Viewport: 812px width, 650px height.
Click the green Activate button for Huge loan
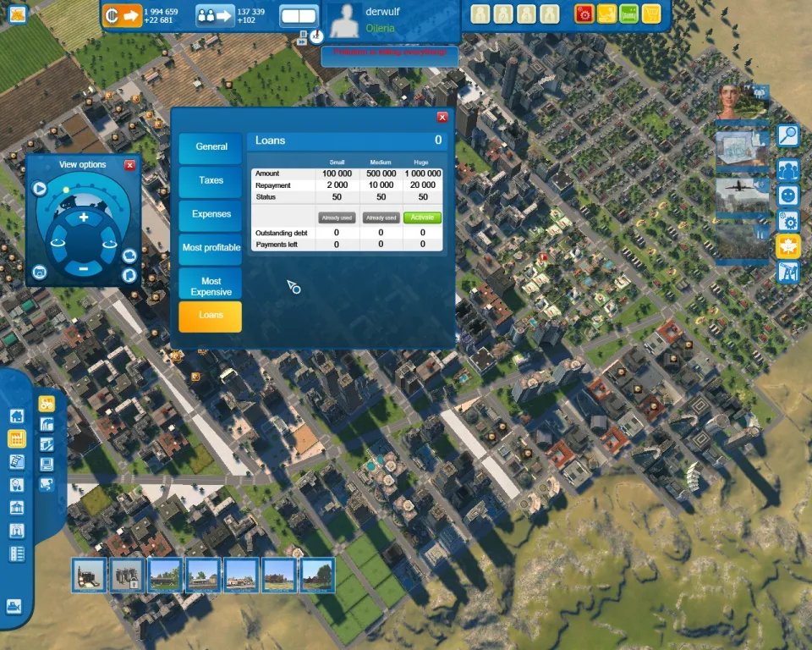[x=422, y=218]
